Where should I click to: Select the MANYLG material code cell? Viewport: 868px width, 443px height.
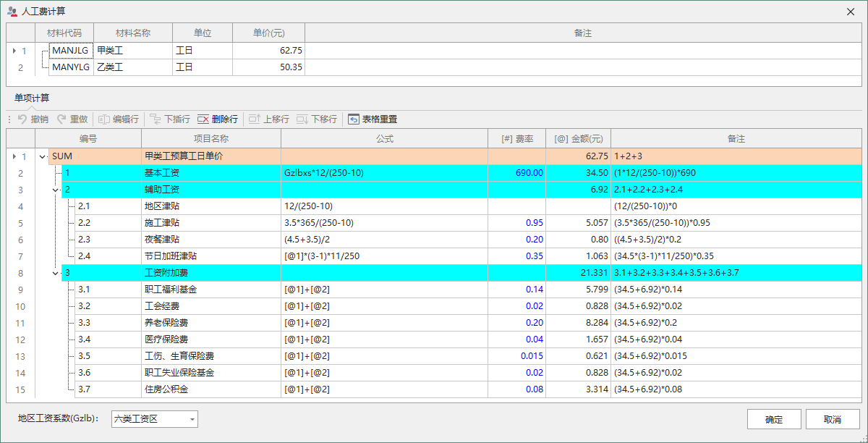pyautogui.click(x=70, y=67)
